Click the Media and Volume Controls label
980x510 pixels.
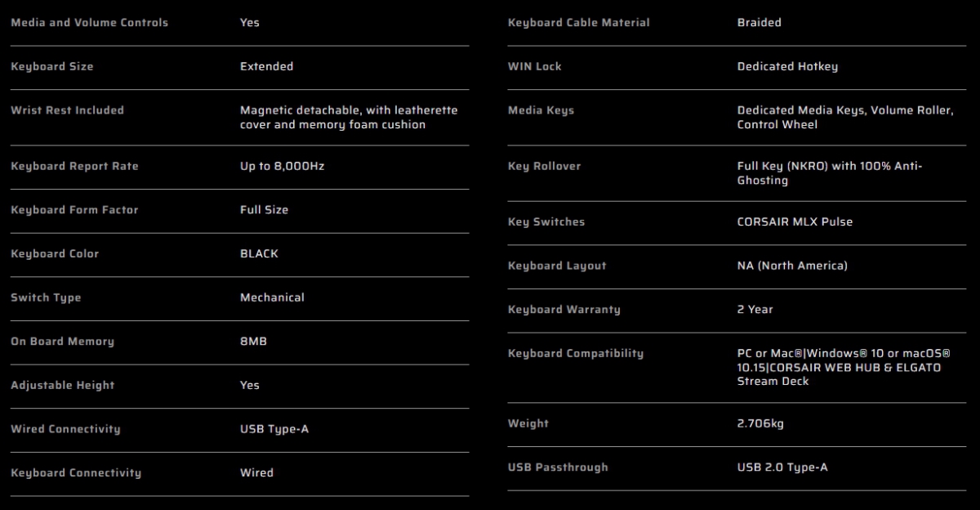click(x=89, y=23)
